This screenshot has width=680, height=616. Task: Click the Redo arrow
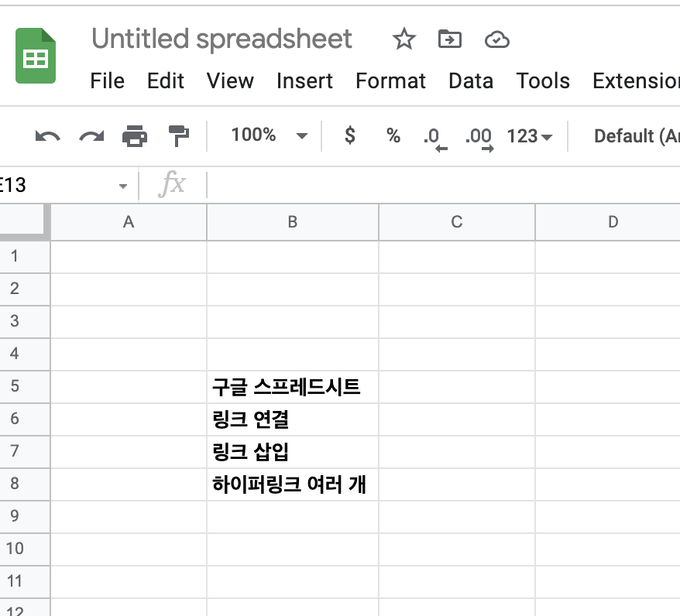point(91,136)
